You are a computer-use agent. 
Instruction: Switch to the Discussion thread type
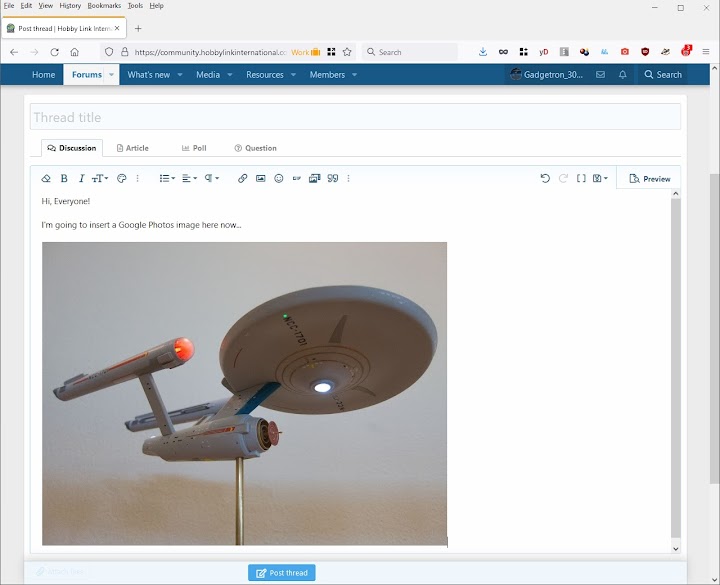(x=72, y=148)
